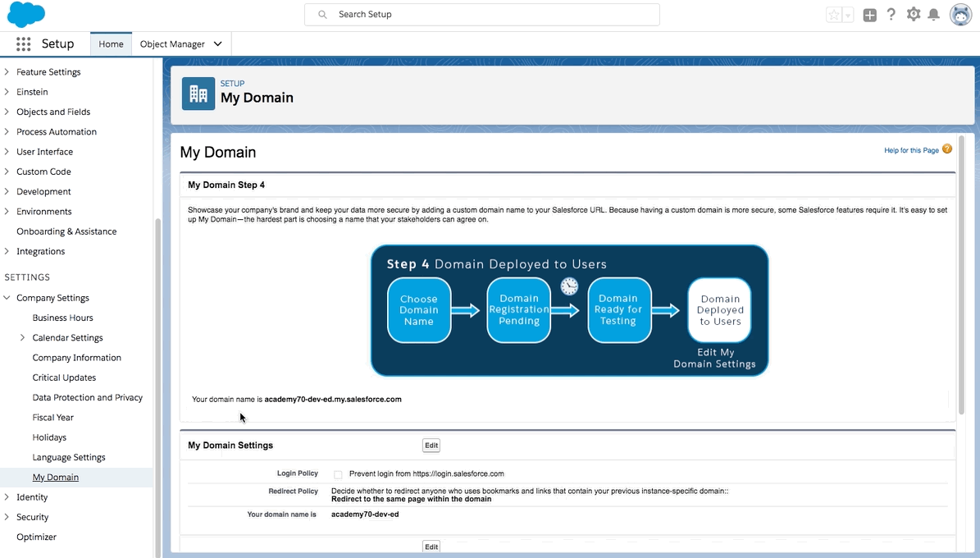Expand Objects and Fields node

tap(7, 112)
